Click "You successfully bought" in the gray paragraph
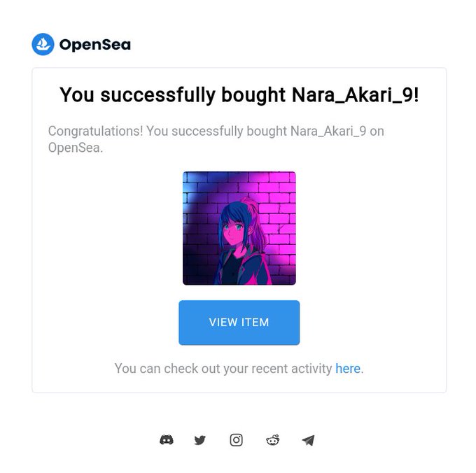 tap(217, 132)
